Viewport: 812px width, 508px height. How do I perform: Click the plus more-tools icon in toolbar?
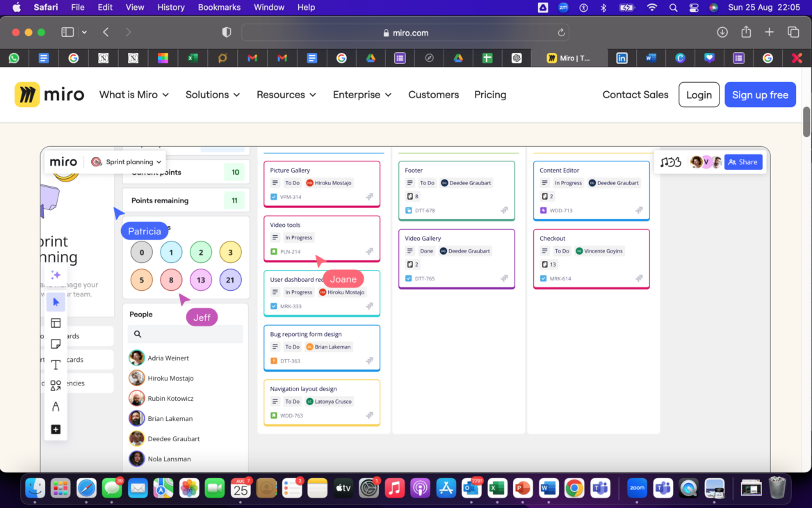pos(56,429)
